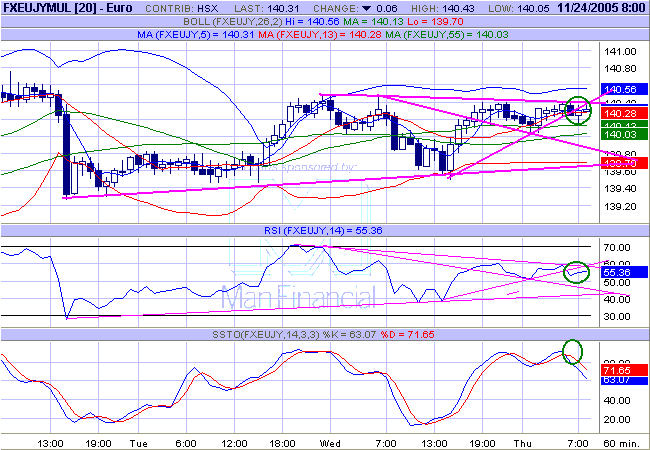Click the Tue date label on time axis
This screenshot has height=450, width=650.
[138, 443]
